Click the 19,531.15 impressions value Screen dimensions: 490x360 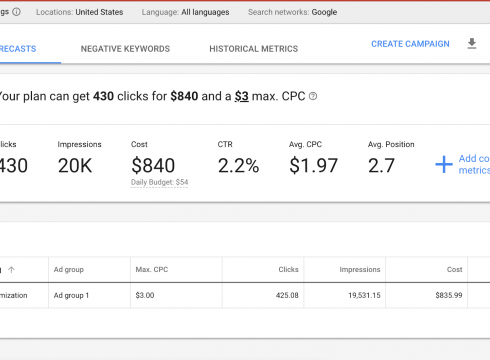pos(364,295)
